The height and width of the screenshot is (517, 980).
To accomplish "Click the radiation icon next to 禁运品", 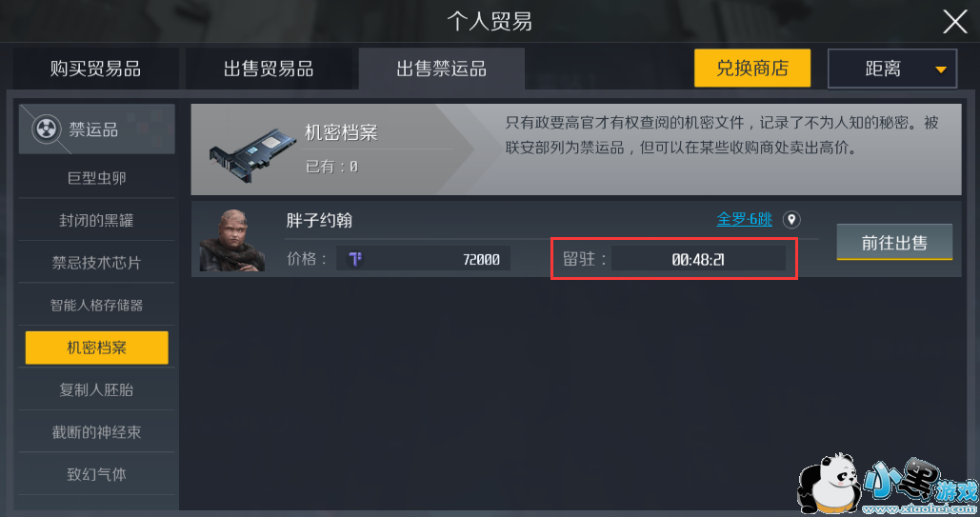I will click(x=47, y=129).
